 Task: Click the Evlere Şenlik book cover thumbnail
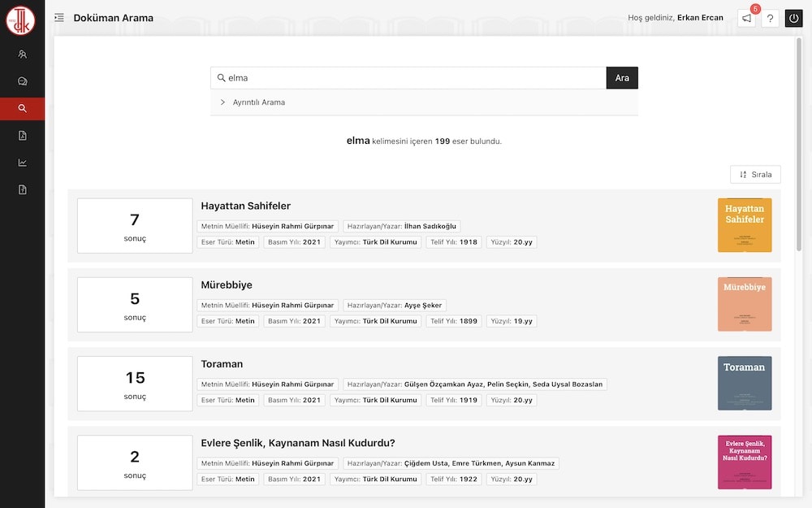coord(744,462)
